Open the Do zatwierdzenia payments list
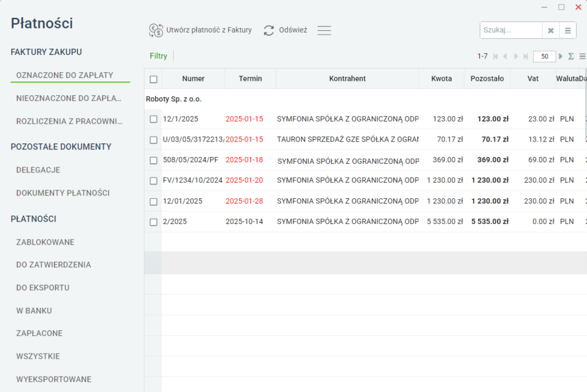Screen dimensions: 587x392 (53, 265)
